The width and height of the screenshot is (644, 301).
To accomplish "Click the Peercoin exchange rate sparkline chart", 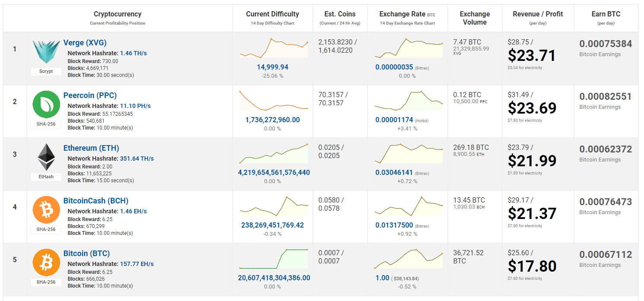I will 409,101.
